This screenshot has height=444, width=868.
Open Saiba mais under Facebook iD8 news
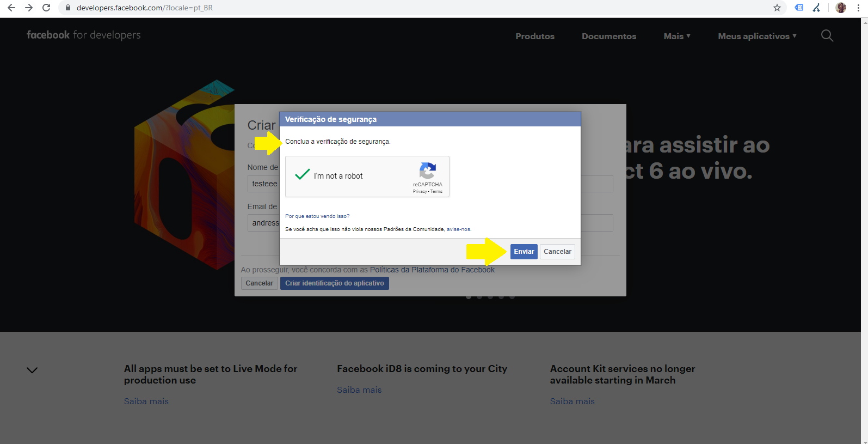pyautogui.click(x=359, y=390)
